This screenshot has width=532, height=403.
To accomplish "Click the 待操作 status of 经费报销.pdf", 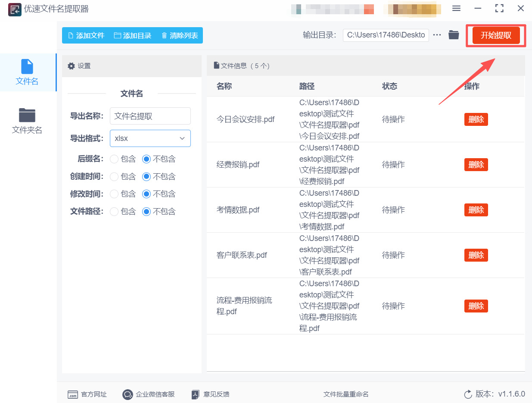I will tap(393, 165).
